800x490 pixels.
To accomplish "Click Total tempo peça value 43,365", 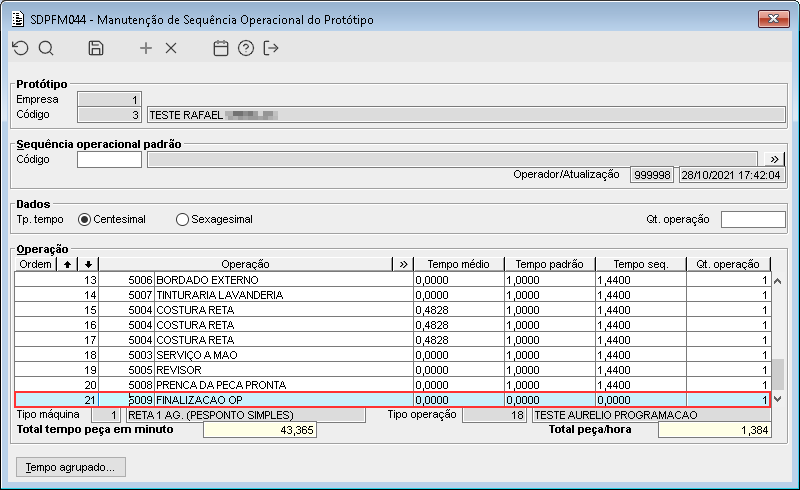I will 260,430.
